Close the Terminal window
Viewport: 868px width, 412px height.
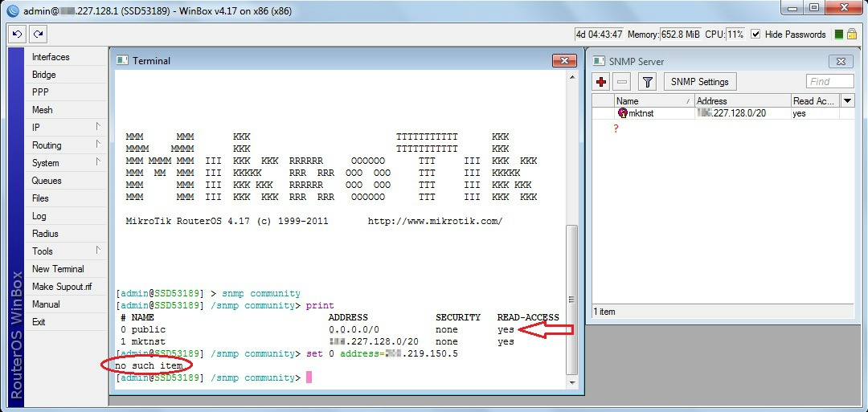point(564,61)
